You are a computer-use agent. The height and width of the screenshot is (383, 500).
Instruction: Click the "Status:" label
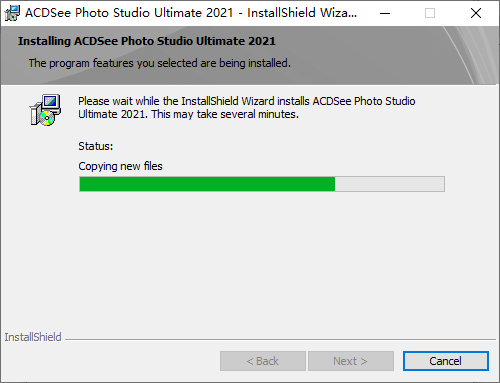click(96, 146)
